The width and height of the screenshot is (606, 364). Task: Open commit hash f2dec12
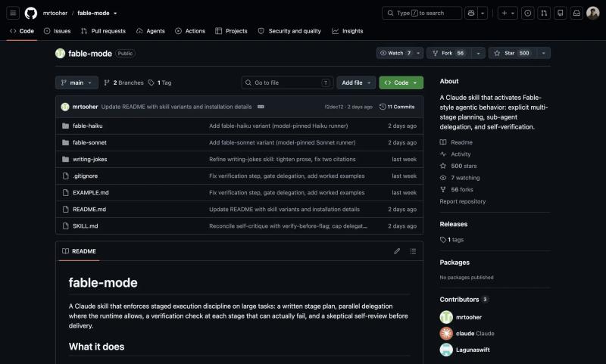click(334, 107)
